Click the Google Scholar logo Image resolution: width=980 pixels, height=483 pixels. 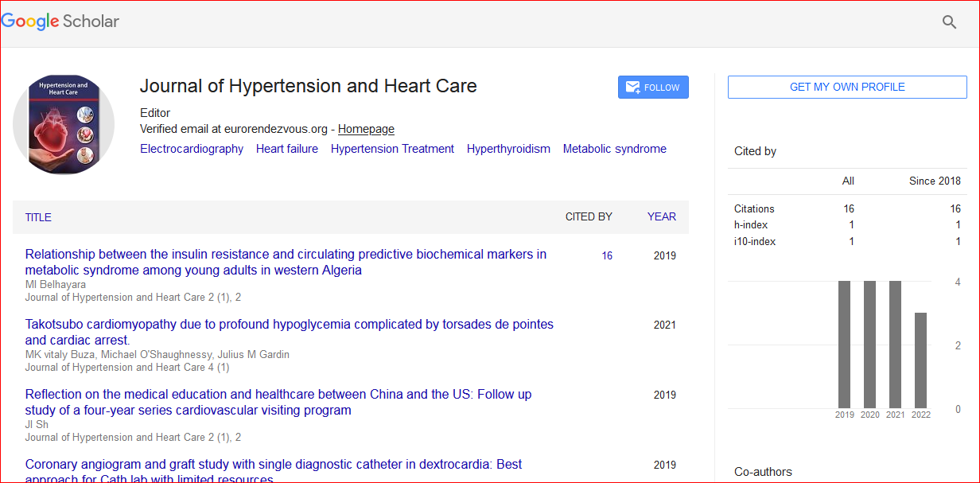point(60,21)
